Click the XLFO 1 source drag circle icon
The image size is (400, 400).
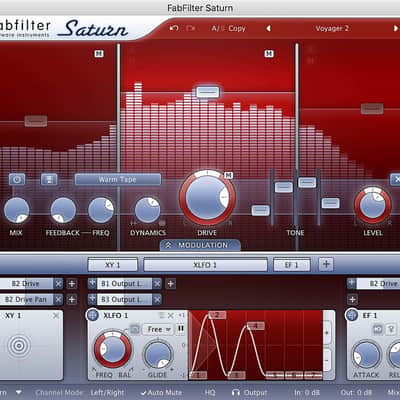tap(93, 315)
